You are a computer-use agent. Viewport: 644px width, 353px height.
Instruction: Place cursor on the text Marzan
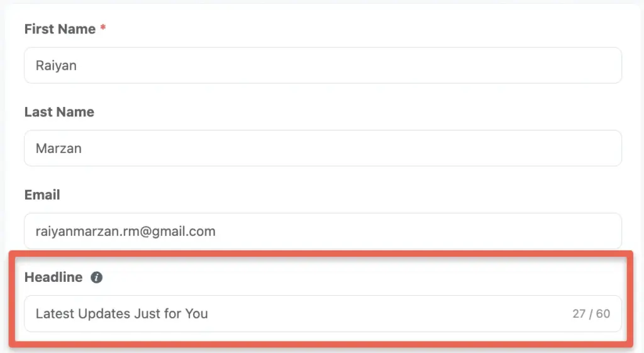pos(58,148)
